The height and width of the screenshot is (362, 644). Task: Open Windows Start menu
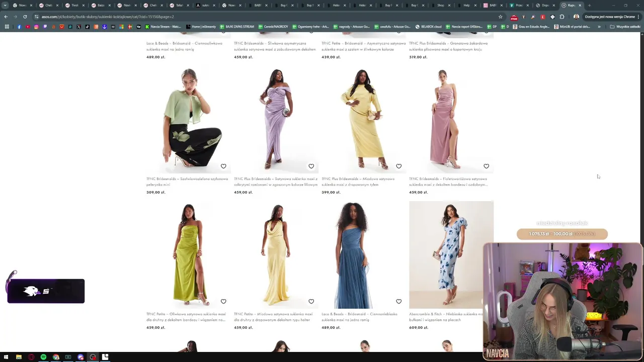[x=6, y=357]
